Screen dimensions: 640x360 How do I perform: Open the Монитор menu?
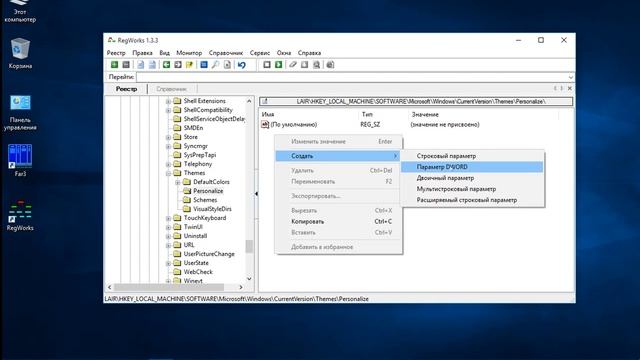189,53
